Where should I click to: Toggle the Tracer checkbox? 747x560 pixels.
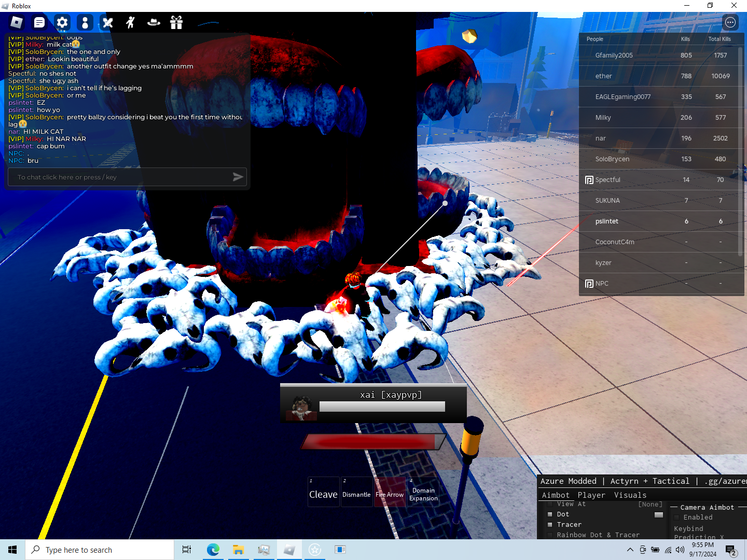[550, 525]
